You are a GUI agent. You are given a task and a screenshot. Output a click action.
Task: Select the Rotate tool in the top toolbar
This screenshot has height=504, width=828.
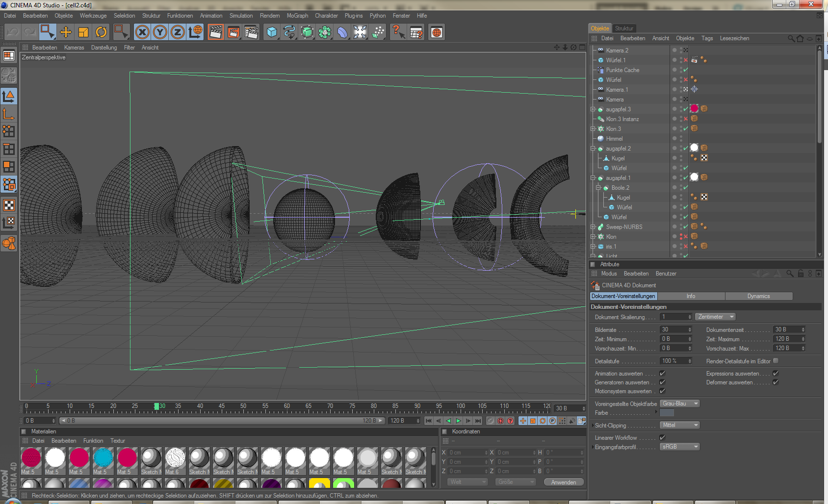[101, 32]
